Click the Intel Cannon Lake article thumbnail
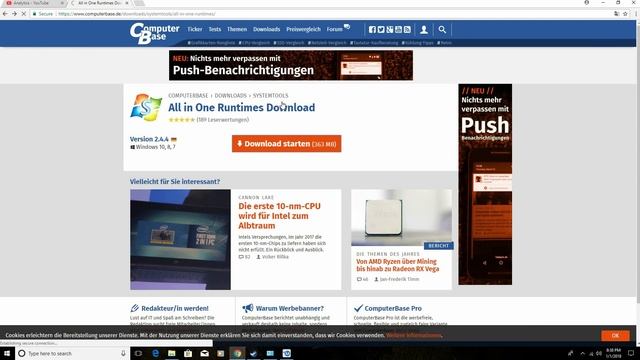The width and height of the screenshot is (640, 360). click(180, 240)
